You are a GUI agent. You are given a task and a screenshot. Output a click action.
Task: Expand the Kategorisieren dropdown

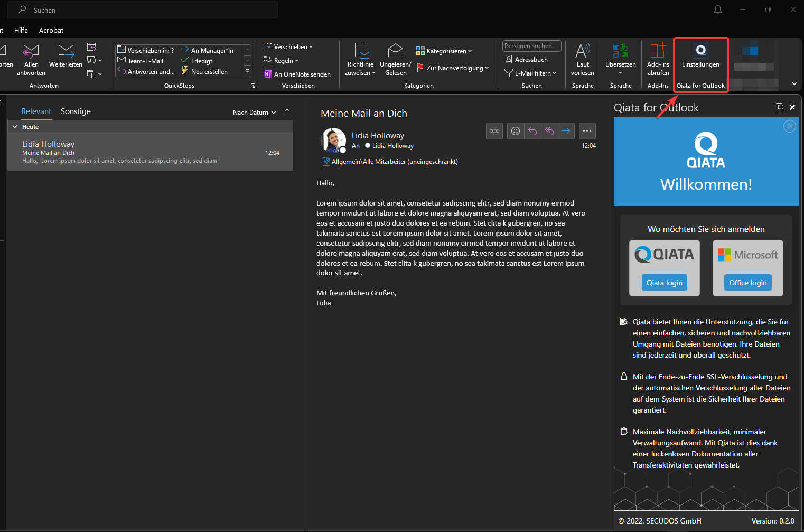coord(444,51)
